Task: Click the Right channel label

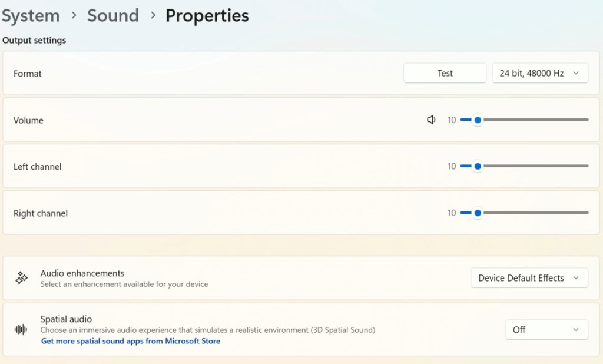Action: coord(41,213)
